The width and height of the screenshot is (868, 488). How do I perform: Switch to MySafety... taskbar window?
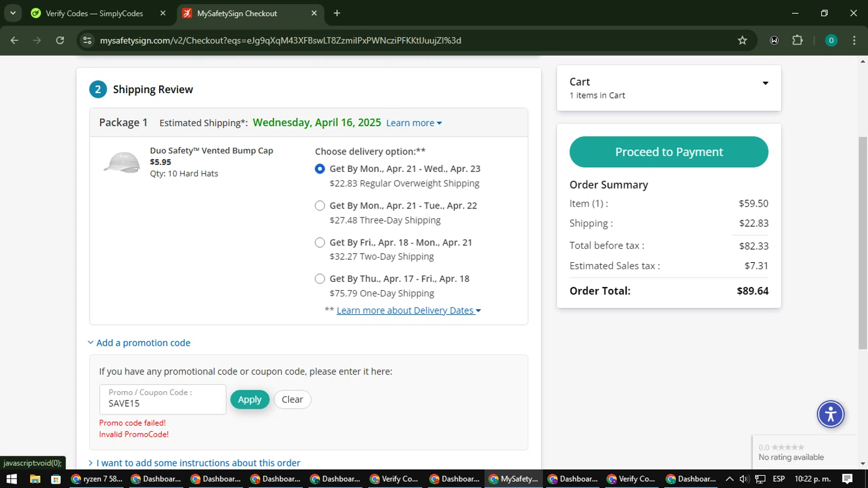514,479
